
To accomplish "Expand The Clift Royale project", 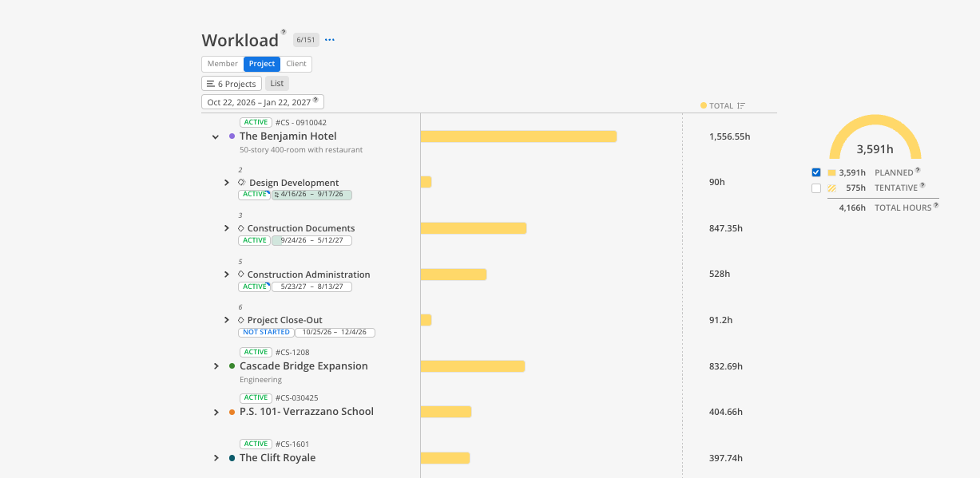I will click(x=216, y=458).
